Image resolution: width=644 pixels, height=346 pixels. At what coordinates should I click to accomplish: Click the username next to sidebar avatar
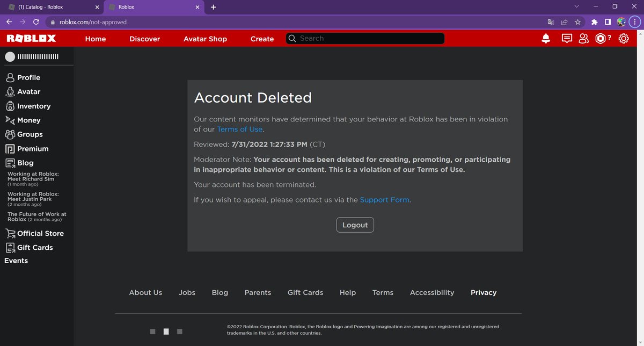point(38,56)
